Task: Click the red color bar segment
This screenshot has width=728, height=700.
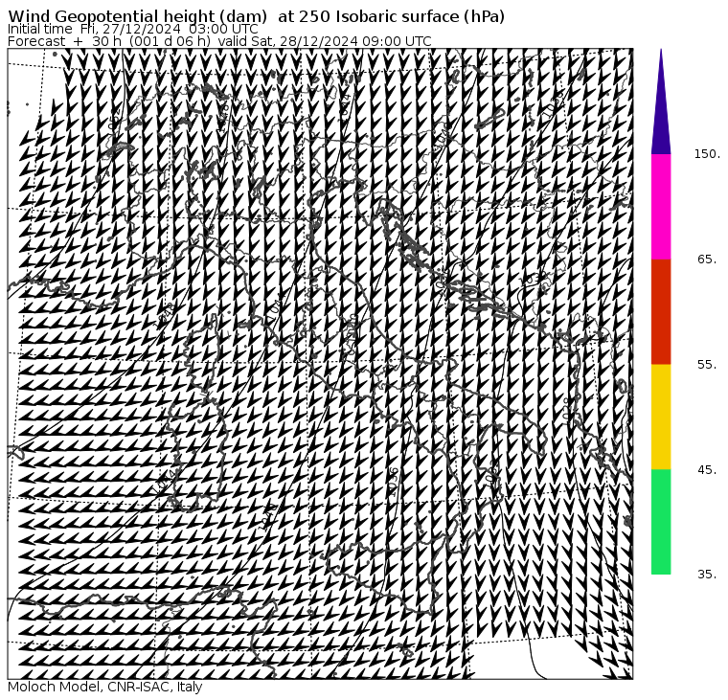Action: tap(661, 311)
